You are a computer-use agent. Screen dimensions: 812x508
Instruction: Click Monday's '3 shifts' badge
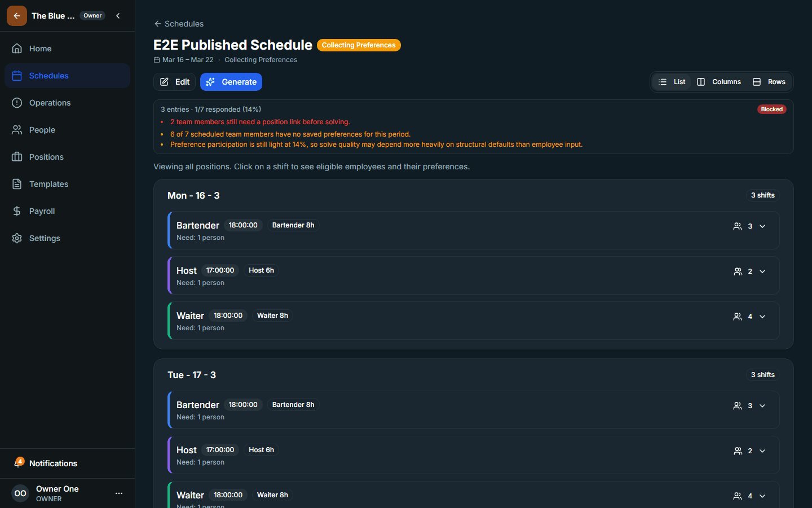[763, 195]
